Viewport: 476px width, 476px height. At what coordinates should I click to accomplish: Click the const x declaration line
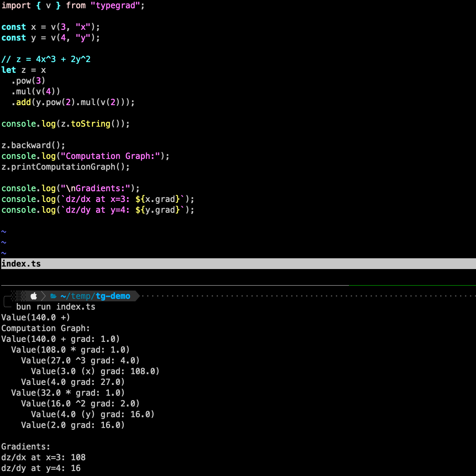pos(50,27)
